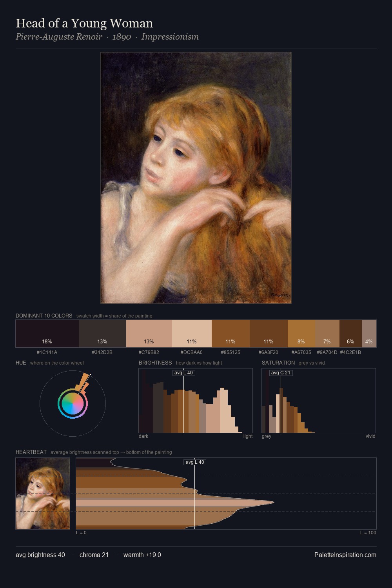Click the subtitle 'Pierre-Auguste Renoir · 1890 · Impressionism'
The height and width of the screenshot is (588, 392).
(107, 37)
